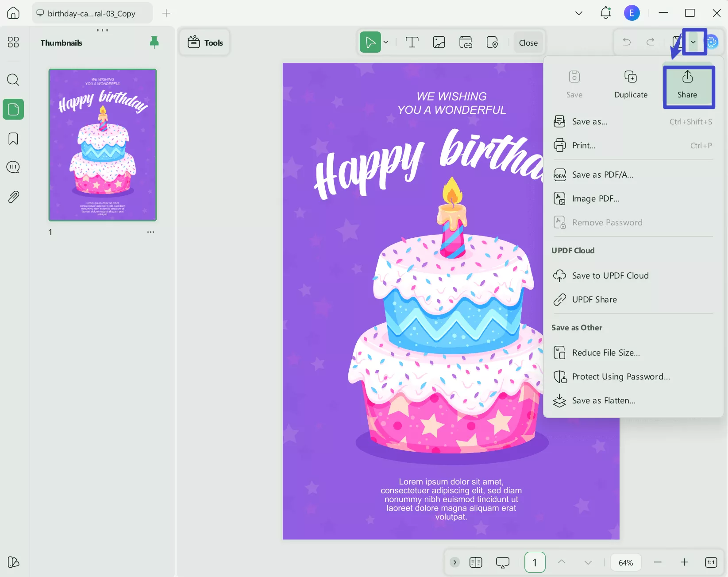Screen dimensions: 728x577
Task: Click the Close button in the toolbar
Action: pyautogui.click(x=528, y=42)
